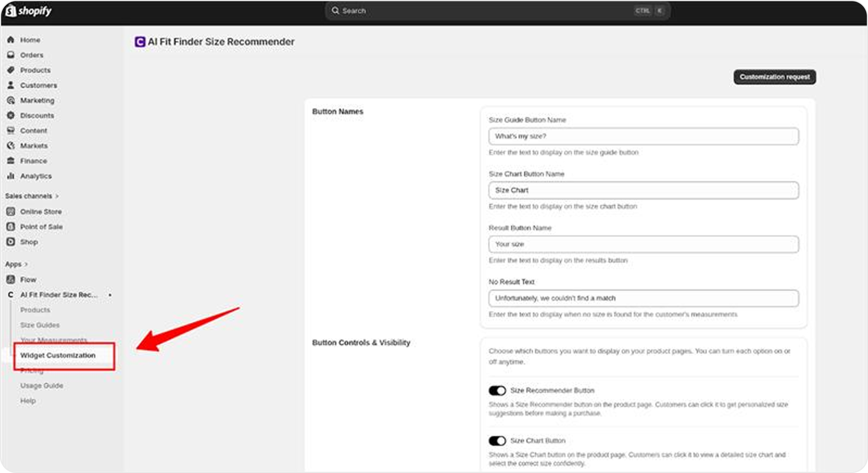This screenshot has height=473, width=868.
Task: Click the Size Guide Button Name field
Action: [x=643, y=136]
